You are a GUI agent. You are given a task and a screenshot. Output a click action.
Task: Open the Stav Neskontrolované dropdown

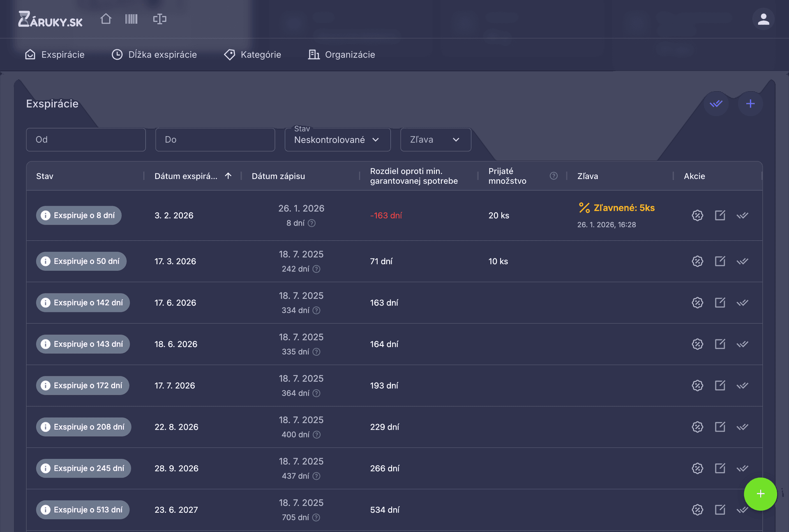[x=337, y=140]
